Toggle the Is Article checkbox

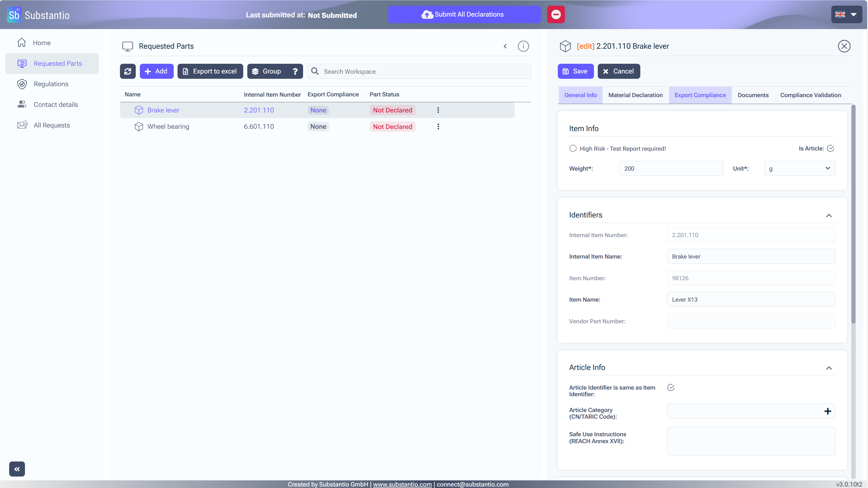(x=831, y=148)
